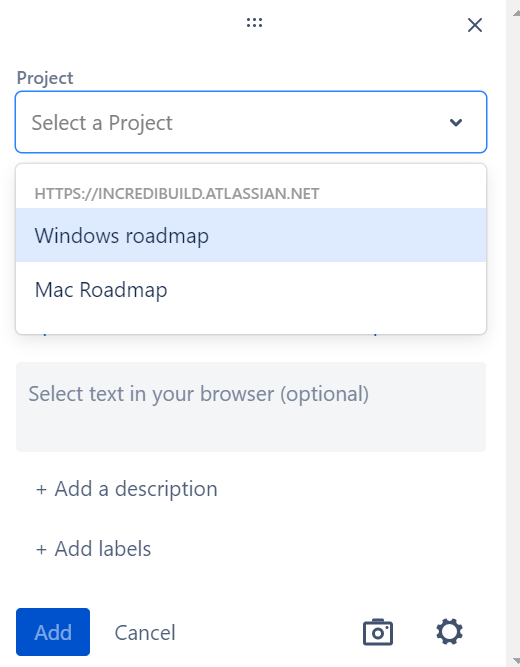Viewport: 520px width, 667px height.
Task: Choose Windows roadmap project option
Action: click(251, 235)
